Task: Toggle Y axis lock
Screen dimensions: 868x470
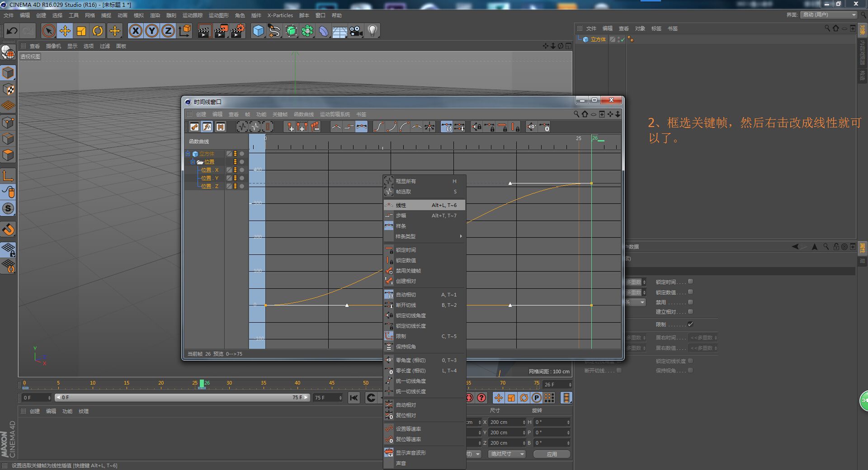Action: 152,31
